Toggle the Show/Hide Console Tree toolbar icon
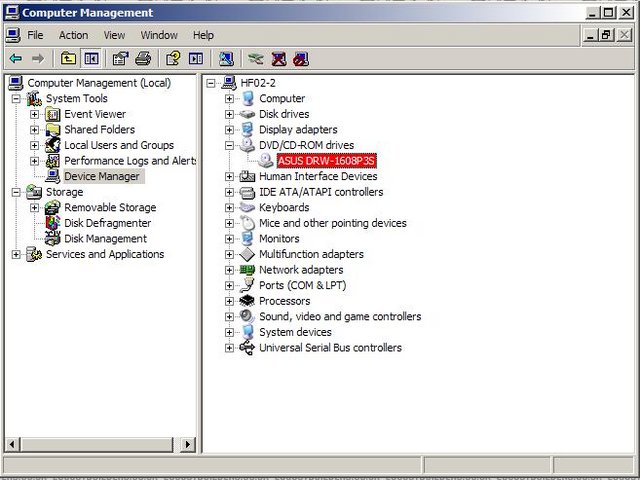Viewport: 640px width, 480px height. pos(91,59)
